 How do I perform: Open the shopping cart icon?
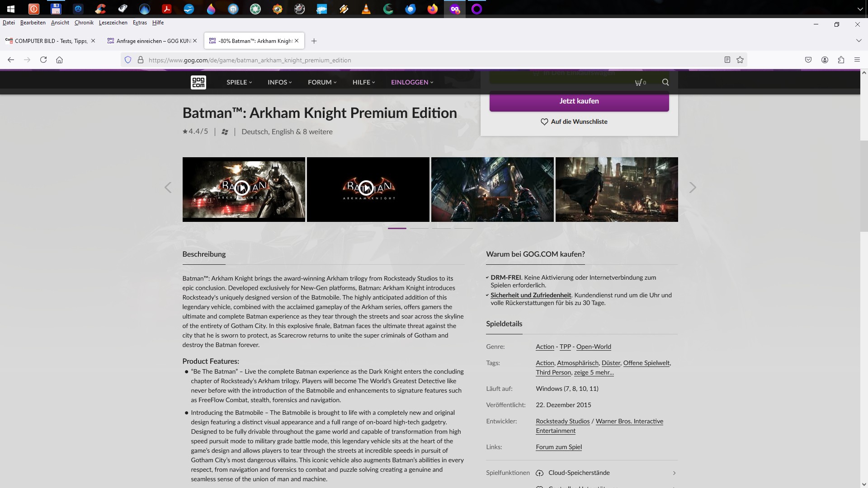coord(641,82)
